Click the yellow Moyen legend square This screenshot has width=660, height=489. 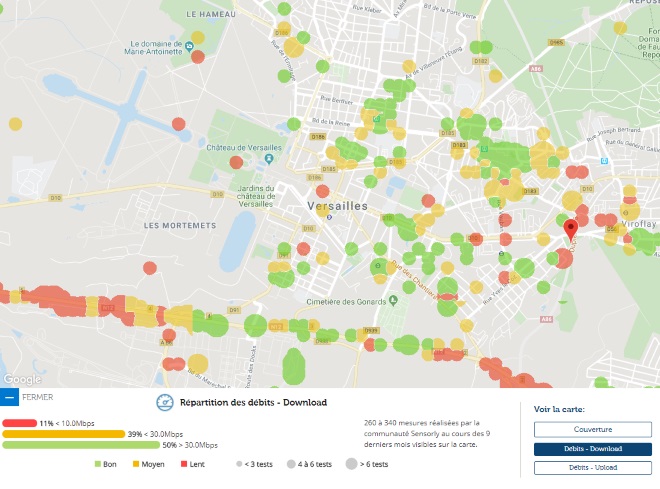pyautogui.click(x=136, y=464)
